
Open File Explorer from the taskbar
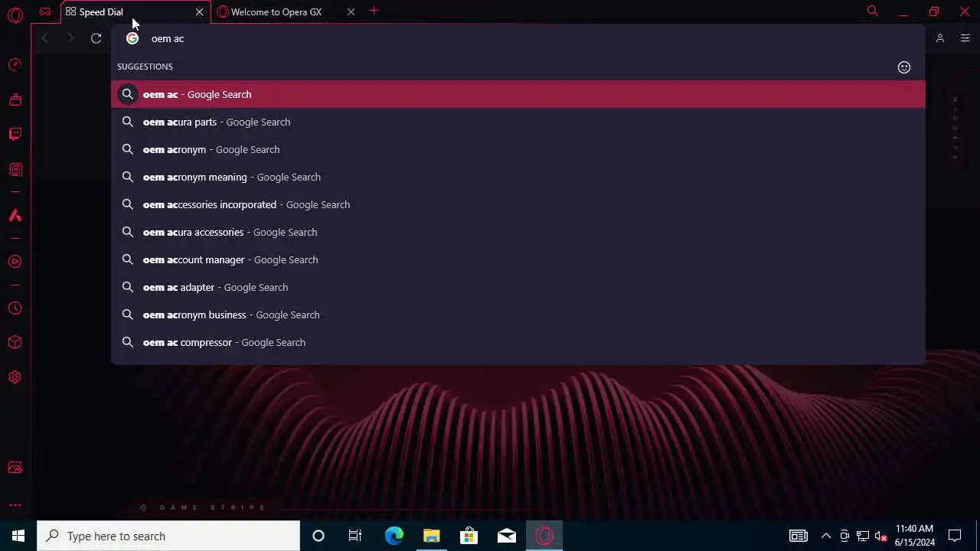point(431,536)
